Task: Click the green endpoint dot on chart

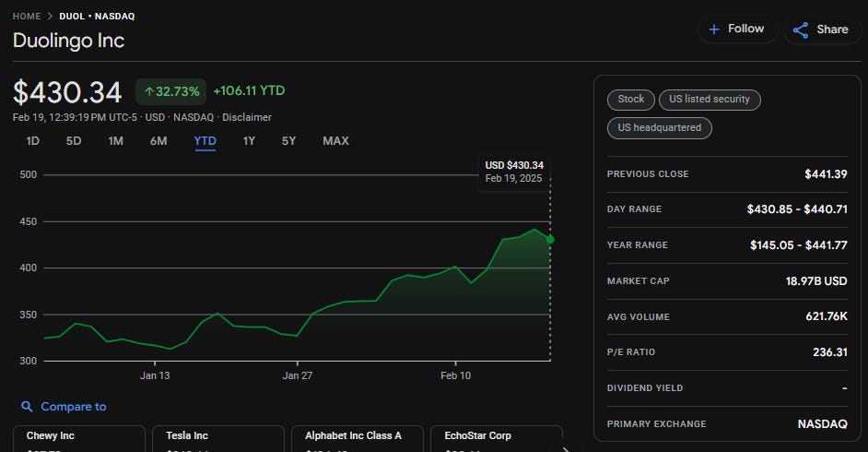Action: 550,240
